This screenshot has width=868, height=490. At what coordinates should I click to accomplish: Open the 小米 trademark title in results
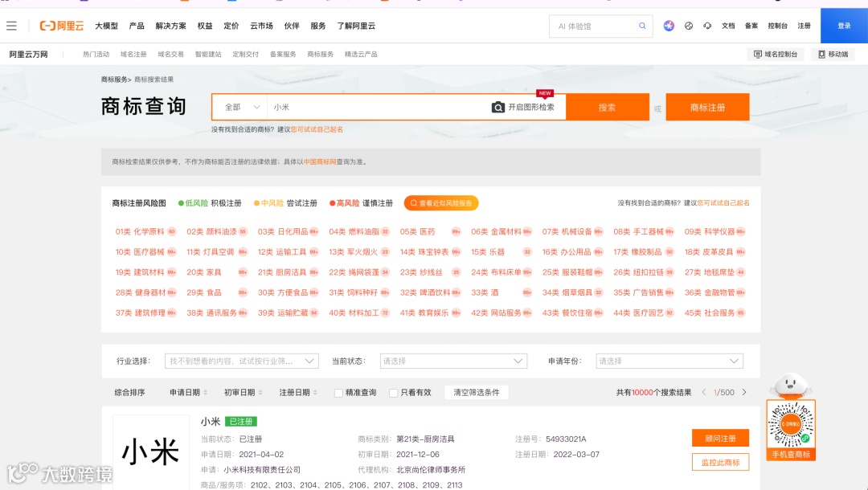coord(211,422)
